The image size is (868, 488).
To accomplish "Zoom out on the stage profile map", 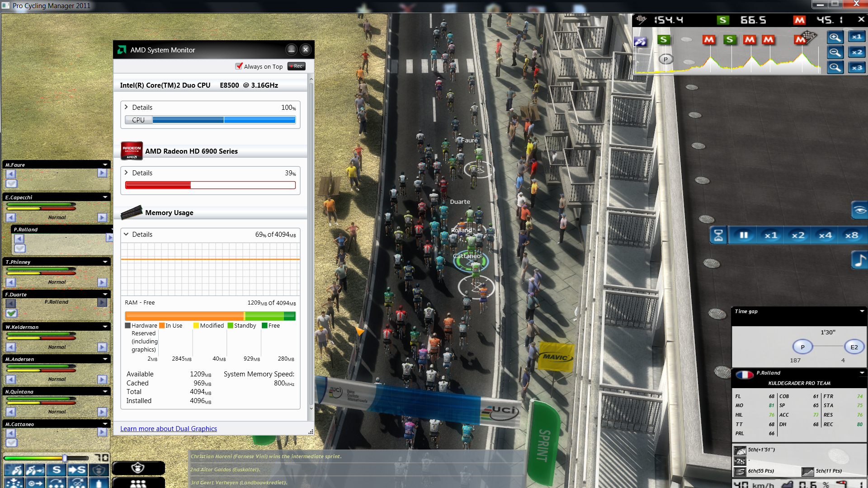I will coord(835,52).
